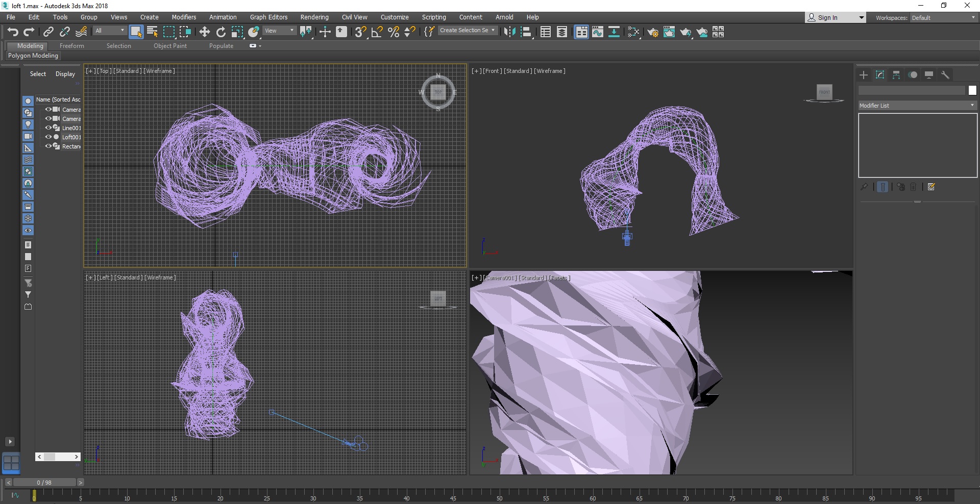Open the Graph Editors menu

click(x=268, y=17)
